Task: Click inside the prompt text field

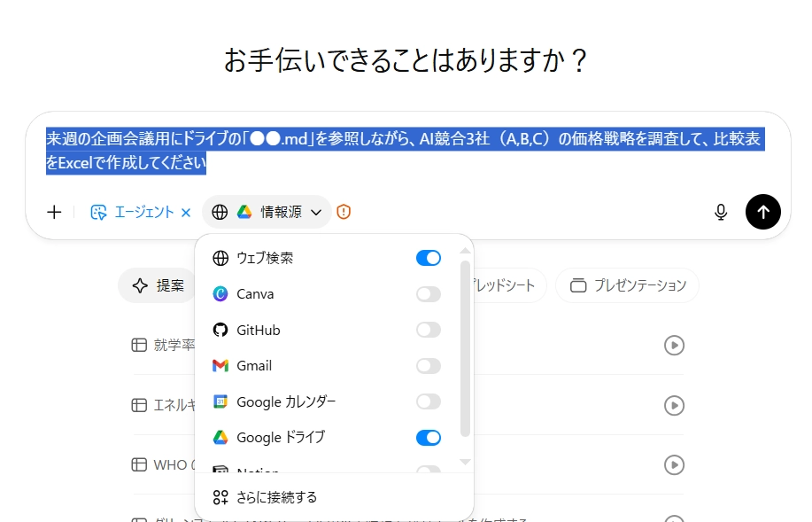Action: 406,151
